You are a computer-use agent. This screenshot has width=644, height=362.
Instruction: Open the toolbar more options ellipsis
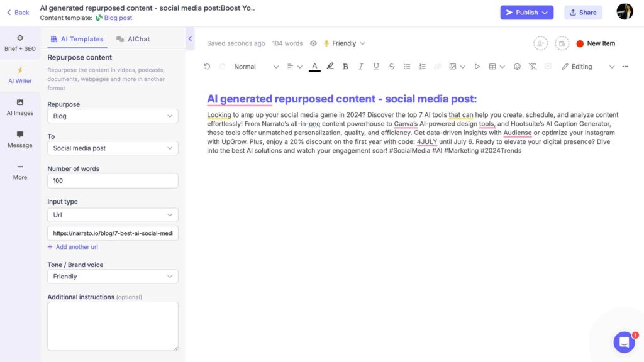coord(625,67)
